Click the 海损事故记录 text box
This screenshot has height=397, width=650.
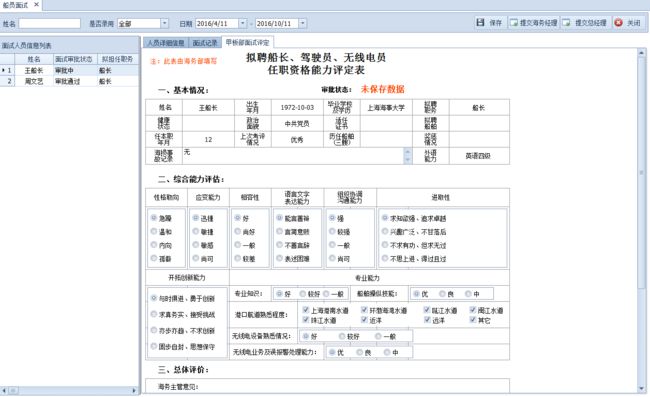click(x=293, y=156)
